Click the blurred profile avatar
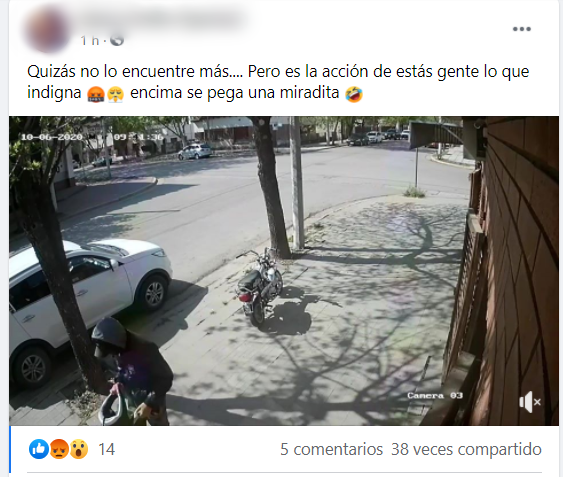This screenshot has width=563, height=477. [47, 30]
